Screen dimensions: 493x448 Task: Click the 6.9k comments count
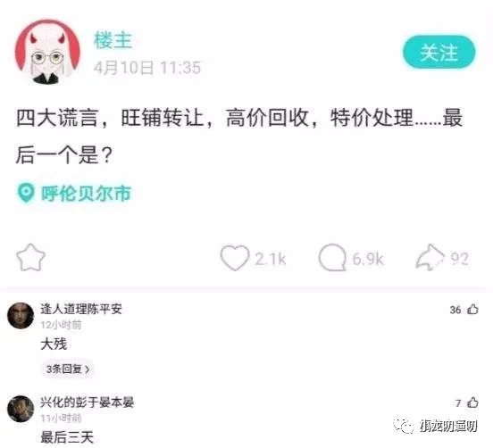point(368,259)
